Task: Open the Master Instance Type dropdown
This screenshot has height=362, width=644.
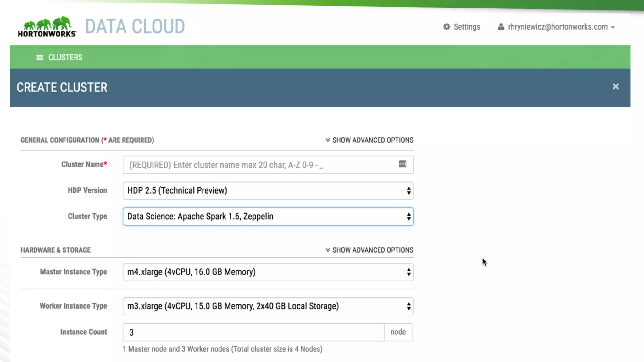Action: pyautogui.click(x=268, y=272)
